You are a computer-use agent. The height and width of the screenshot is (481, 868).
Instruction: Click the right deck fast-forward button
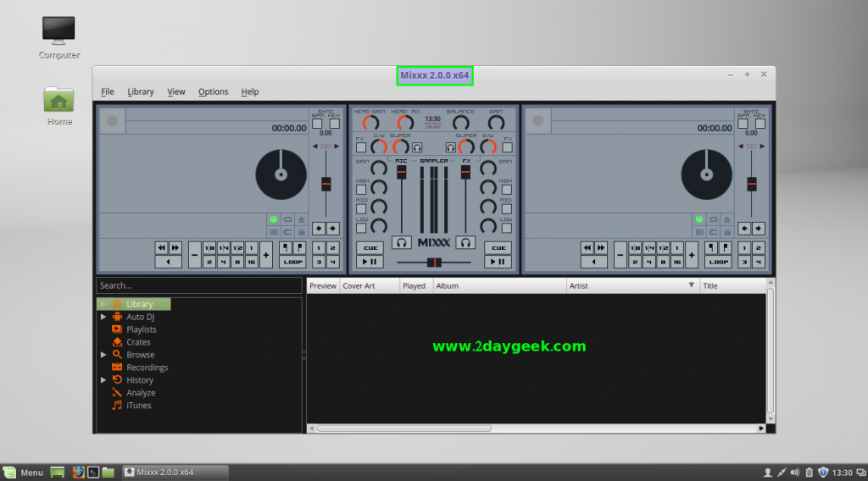[x=601, y=247]
